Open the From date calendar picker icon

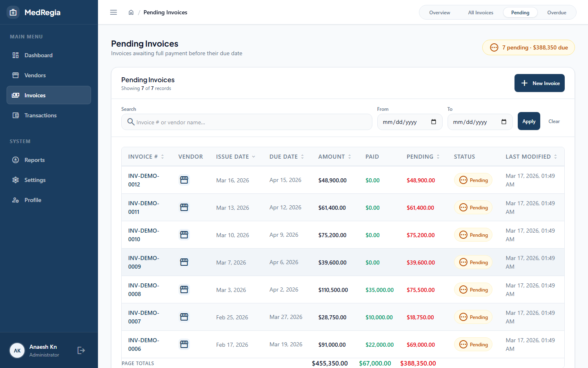pos(434,122)
